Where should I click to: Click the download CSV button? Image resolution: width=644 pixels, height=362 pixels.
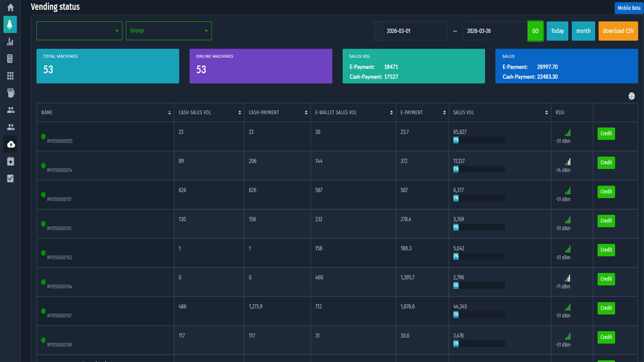pyautogui.click(x=618, y=31)
